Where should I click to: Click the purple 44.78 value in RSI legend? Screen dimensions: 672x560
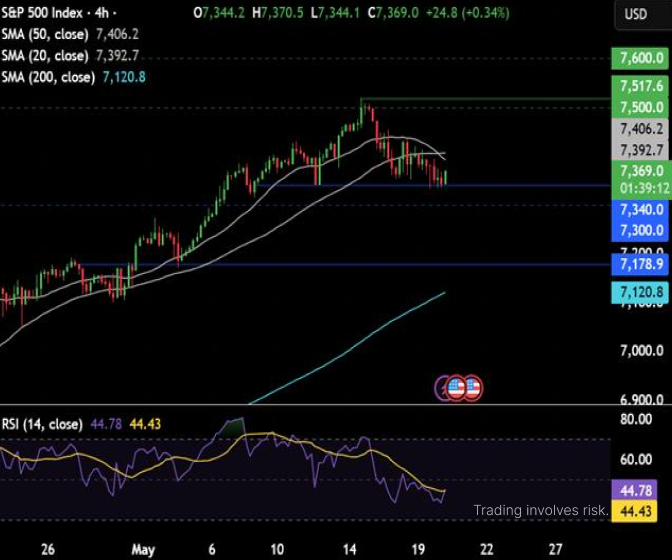(106, 425)
